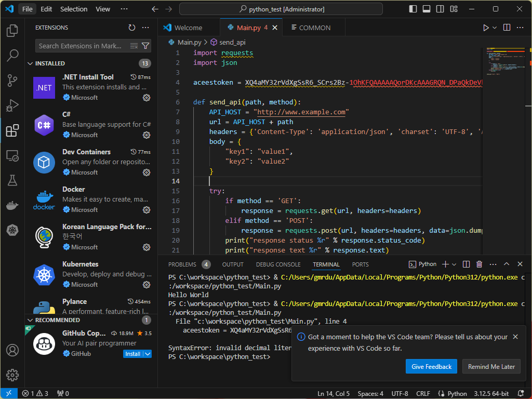Manage Kubernetes extension gear

[x=147, y=285]
